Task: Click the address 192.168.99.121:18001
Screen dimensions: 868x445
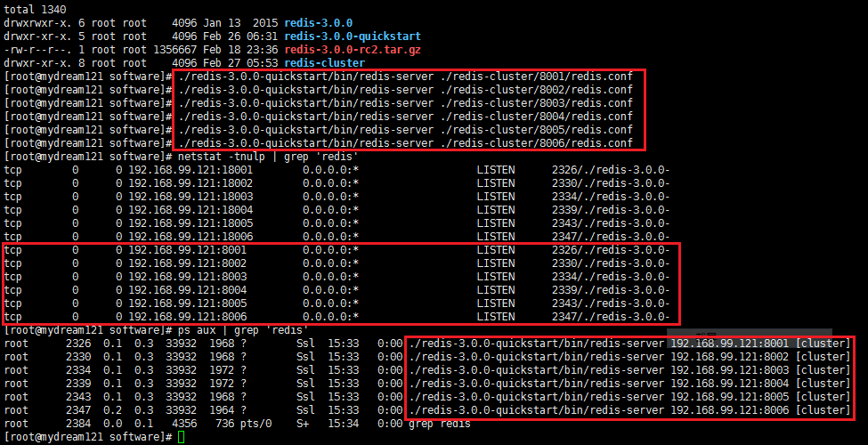Action: 191,170
